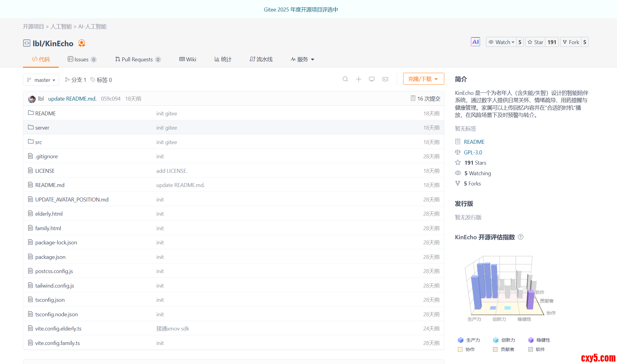Image resolution: width=617 pixels, height=364 pixels.
Task: Click the 稳健性 purple legend swatch
Action: tap(531, 340)
